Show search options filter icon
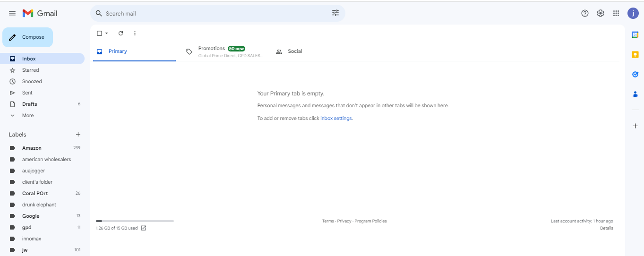 (x=335, y=13)
